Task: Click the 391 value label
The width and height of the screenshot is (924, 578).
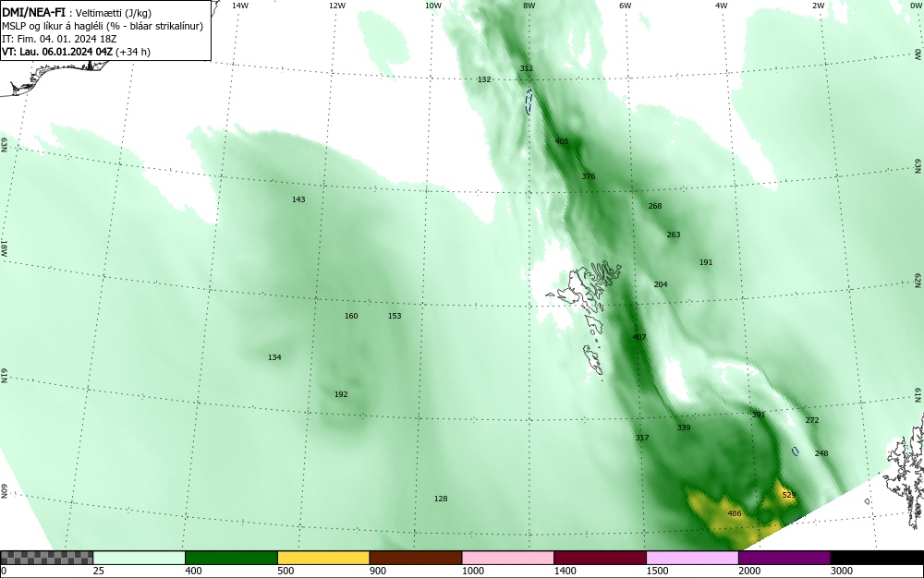Action: 758,415
